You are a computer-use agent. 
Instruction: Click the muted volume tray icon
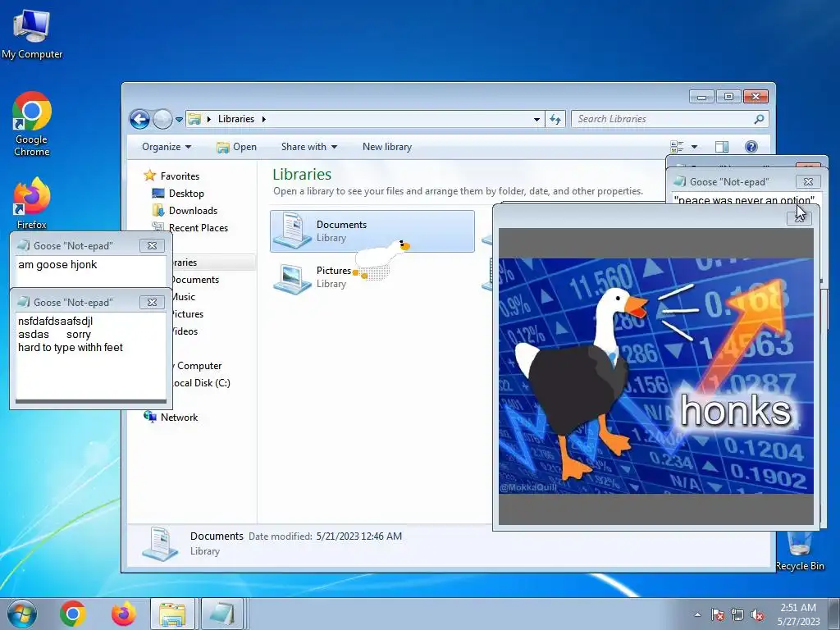(x=757, y=614)
